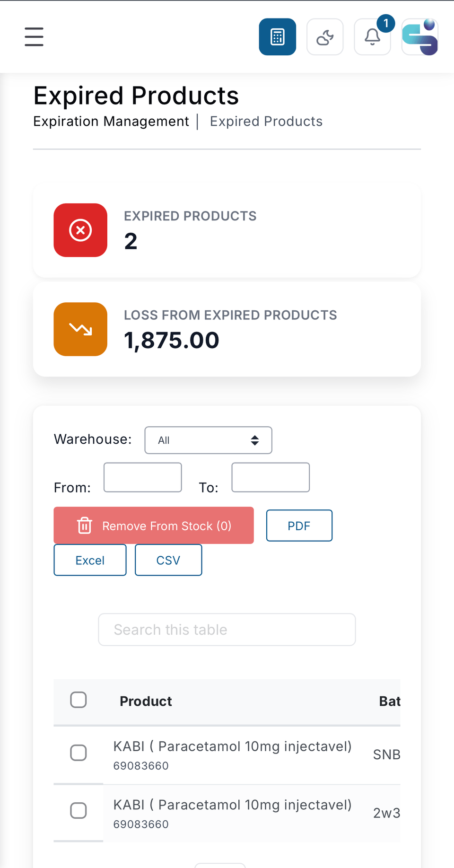Click the expired products count 2
This screenshot has height=868, width=454.
[131, 241]
